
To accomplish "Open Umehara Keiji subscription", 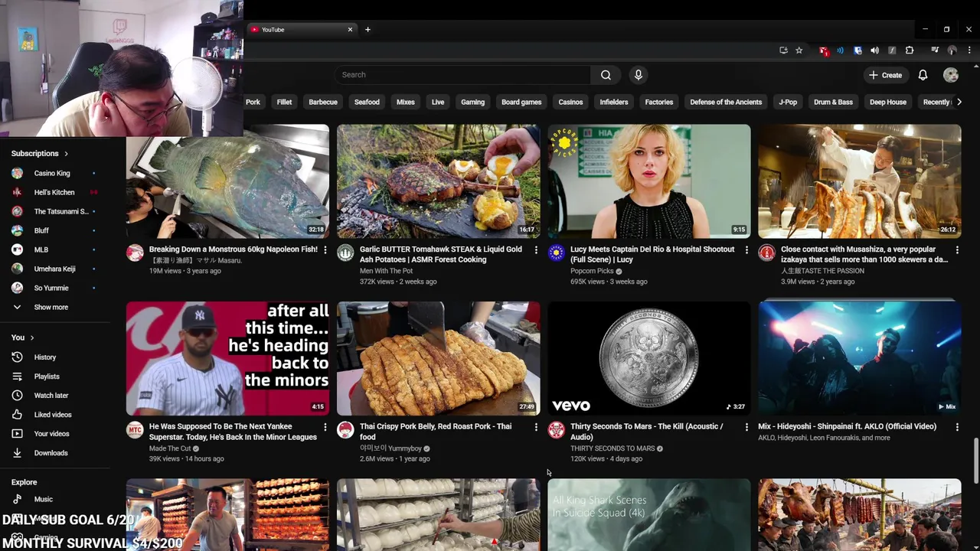I will (x=55, y=269).
